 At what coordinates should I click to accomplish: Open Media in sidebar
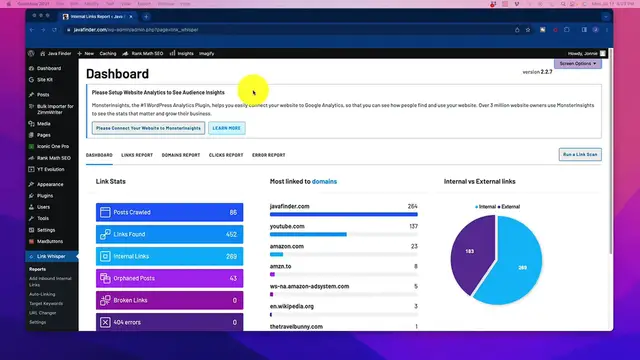(x=40, y=124)
